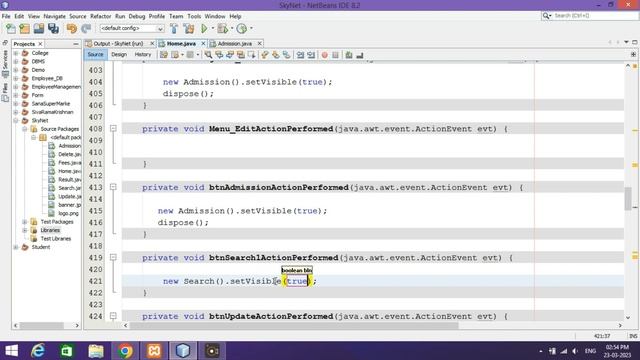The height and width of the screenshot is (360, 640).
Task: Select logo.png in the project tree
Action: pyautogui.click(x=69, y=213)
